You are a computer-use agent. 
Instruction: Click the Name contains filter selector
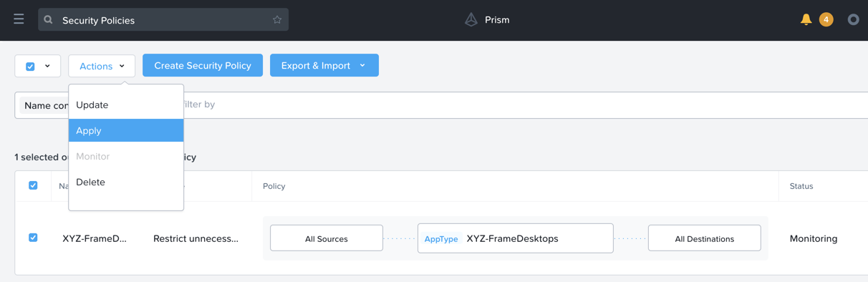click(x=44, y=105)
